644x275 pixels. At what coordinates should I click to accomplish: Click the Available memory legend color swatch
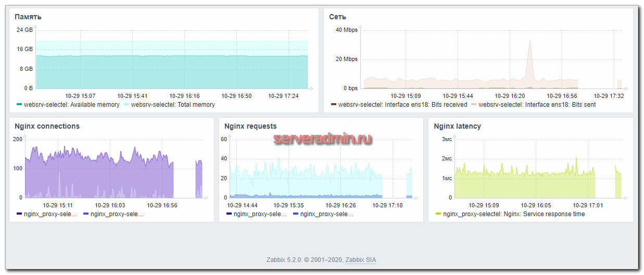click(19, 105)
